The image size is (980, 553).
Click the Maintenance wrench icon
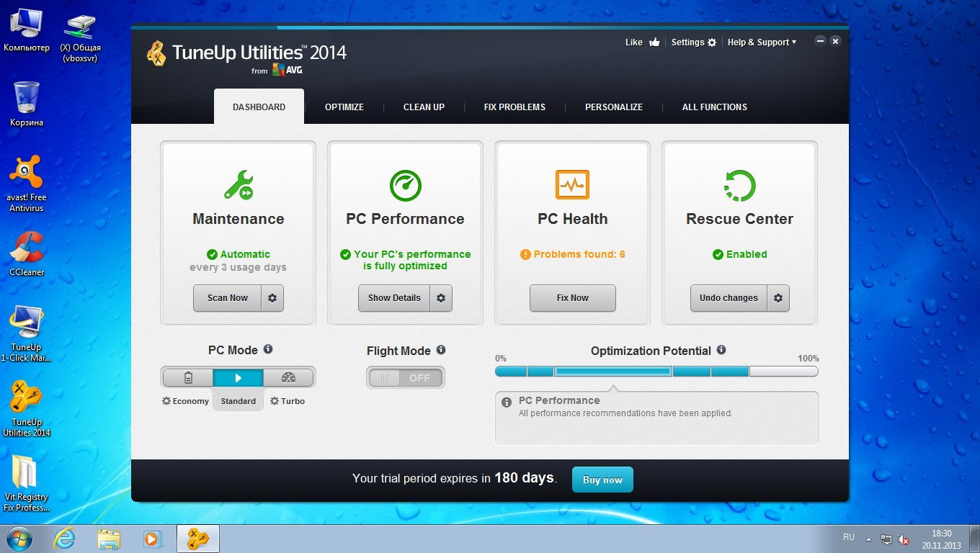[238, 185]
